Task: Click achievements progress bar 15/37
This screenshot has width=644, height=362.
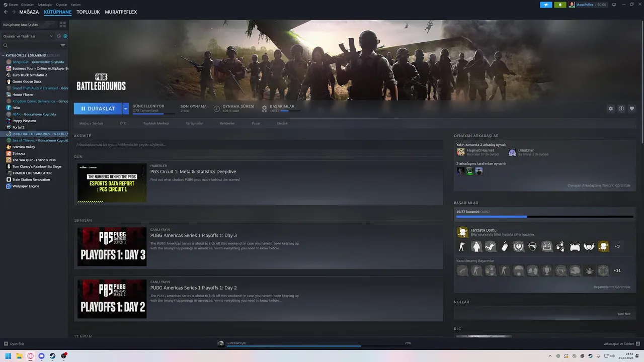Action: click(544, 217)
